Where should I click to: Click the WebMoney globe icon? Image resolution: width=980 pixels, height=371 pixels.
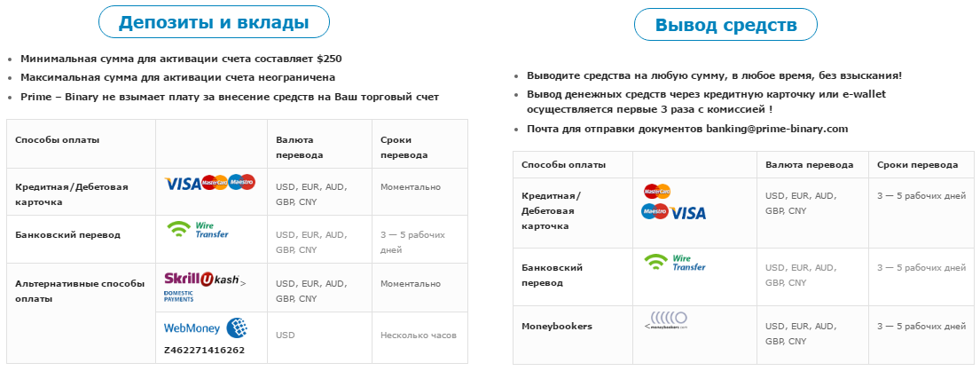237,328
